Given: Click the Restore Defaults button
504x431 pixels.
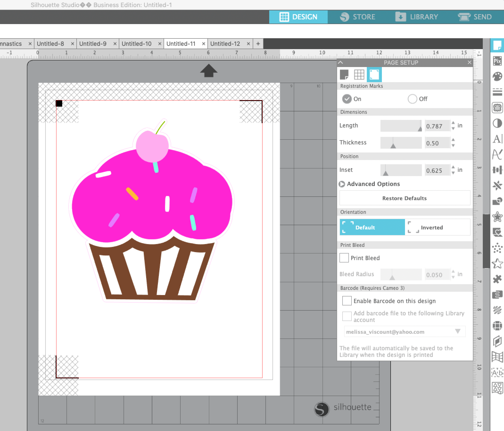Looking at the screenshot, I should point(405,198).
